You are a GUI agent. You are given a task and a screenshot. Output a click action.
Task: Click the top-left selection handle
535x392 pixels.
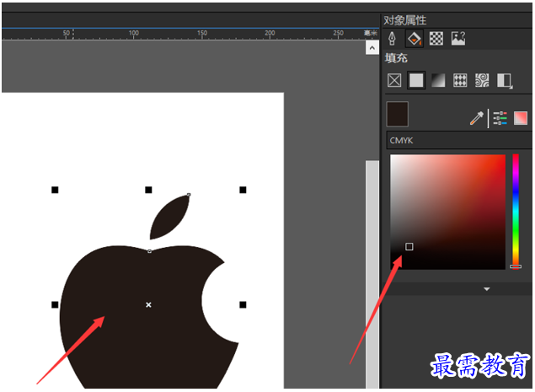click(x=55, y=190)
